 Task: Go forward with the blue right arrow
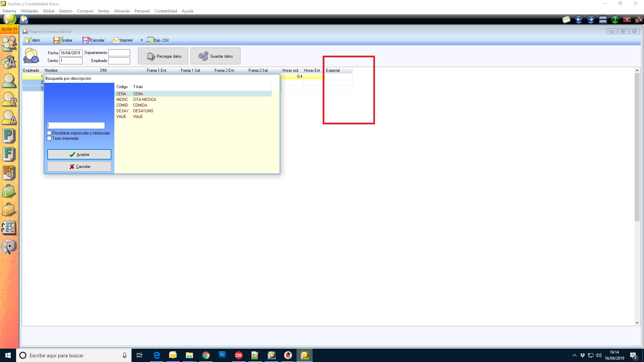[591, 20]
